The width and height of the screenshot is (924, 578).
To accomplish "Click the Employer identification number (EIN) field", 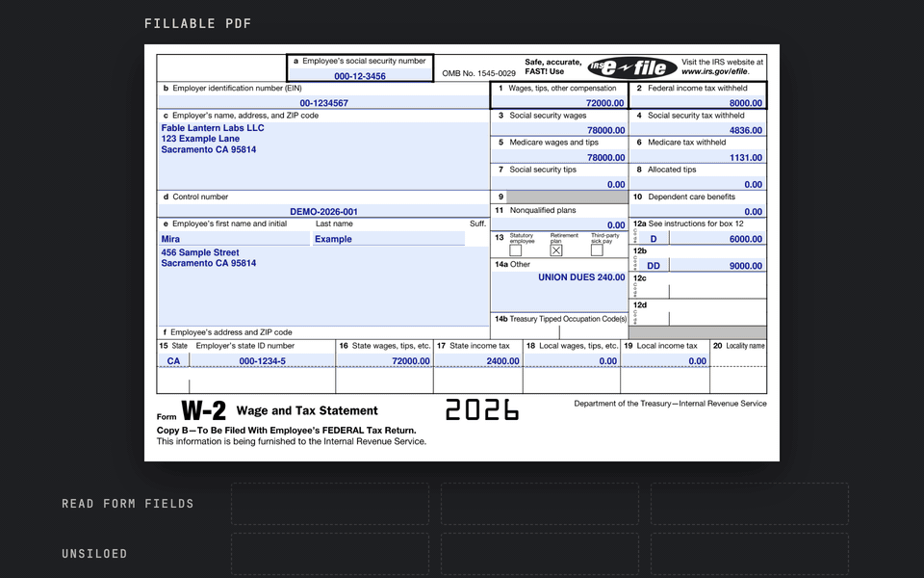I will [x=323, y=102].
